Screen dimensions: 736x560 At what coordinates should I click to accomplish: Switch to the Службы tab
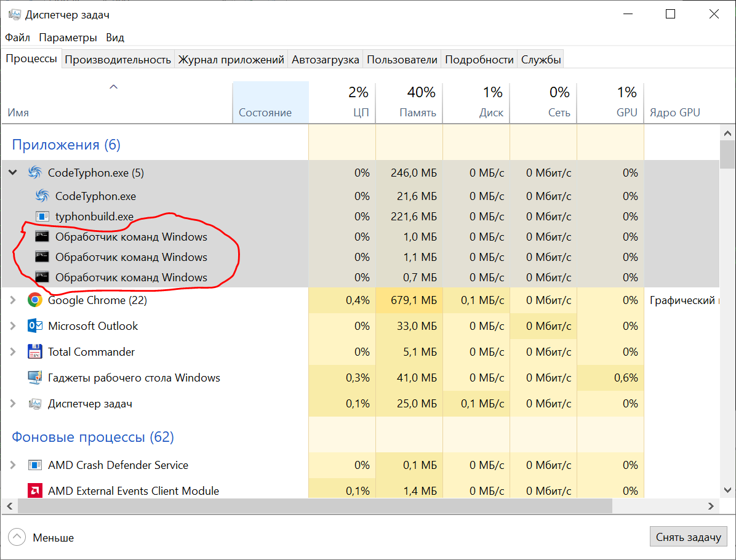point(541,60)
